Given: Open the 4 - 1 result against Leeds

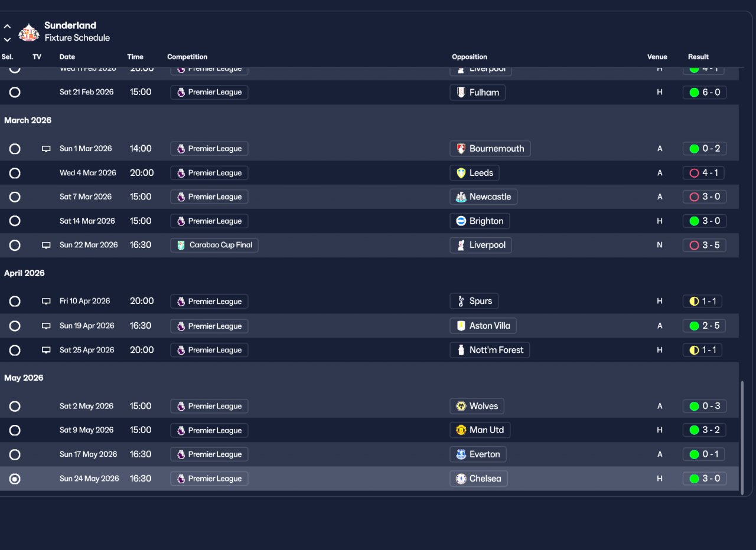Looking at the screenshot, I should (x=705, y=173).
